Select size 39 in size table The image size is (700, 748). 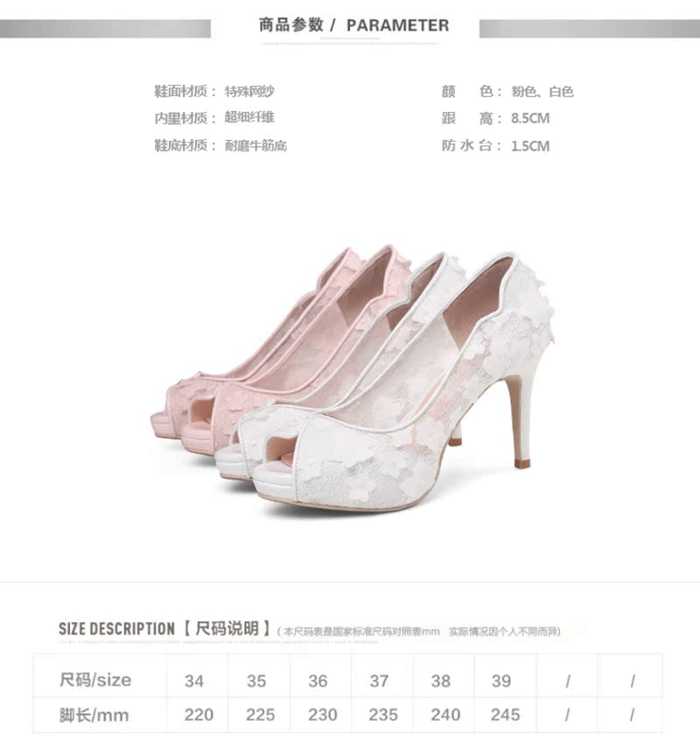click(x=501, y=681)
